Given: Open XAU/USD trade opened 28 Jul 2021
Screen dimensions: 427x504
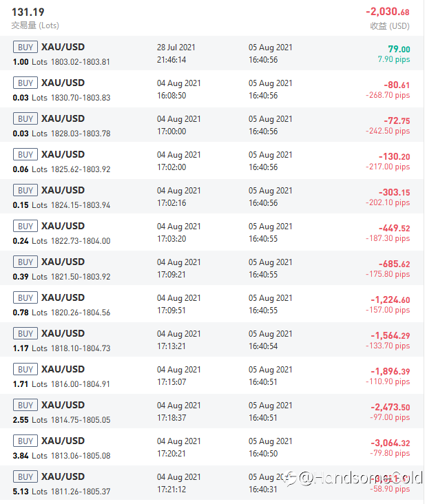Looking at the screenshot, I should pyautogui.click(x=211, y=53).
